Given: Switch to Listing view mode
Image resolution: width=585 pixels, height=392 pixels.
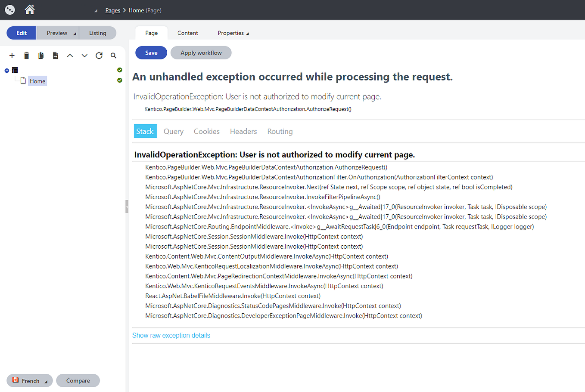Looking at the screenshot, I should click(98, 33).
